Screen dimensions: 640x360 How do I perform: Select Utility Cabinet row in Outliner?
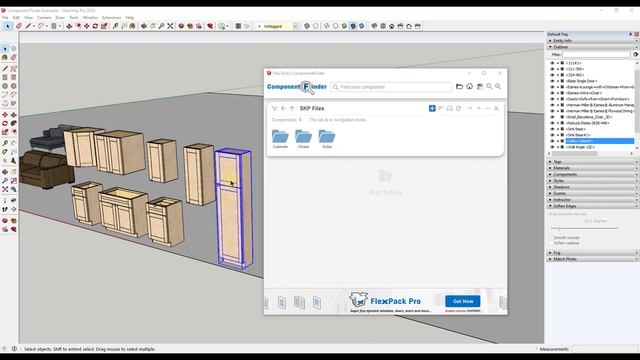[599, 141]
